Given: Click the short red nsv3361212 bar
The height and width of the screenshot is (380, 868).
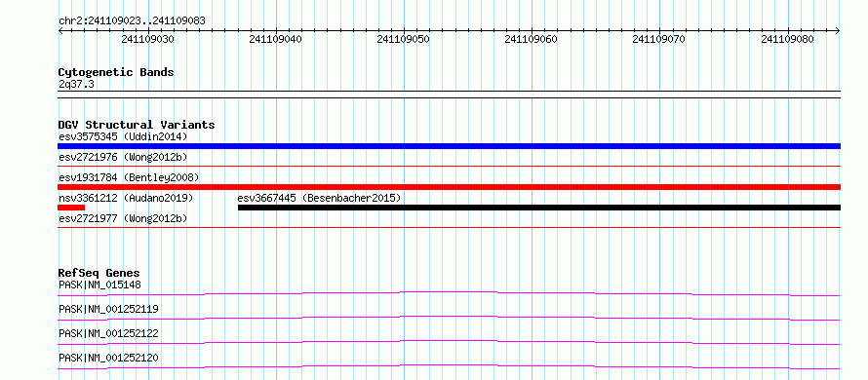Looking at the screenshot, I should [x=71, y=208].
